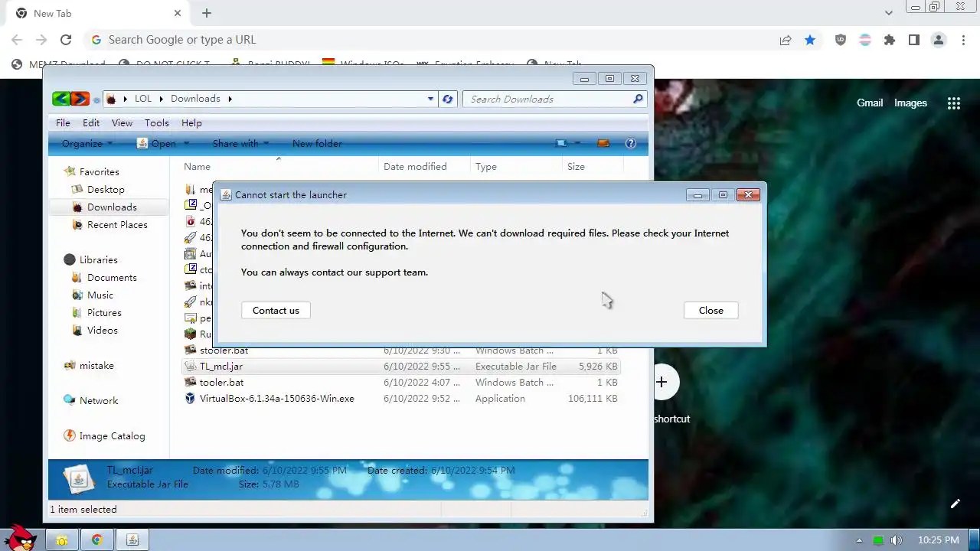Select Libraries in the navigation pane
Screen dimensions: 980x551
(x=98, y=259)
